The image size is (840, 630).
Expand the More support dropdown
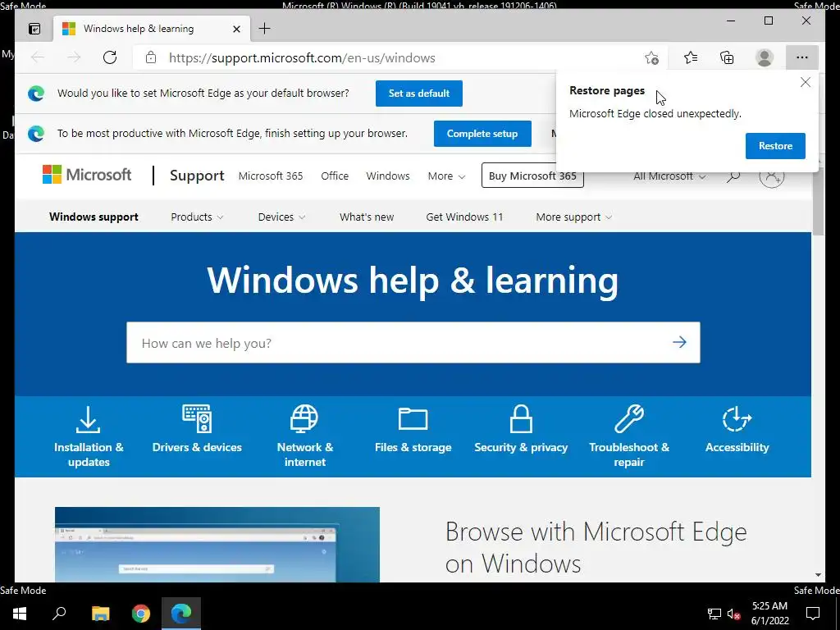(x=573, y=217)
